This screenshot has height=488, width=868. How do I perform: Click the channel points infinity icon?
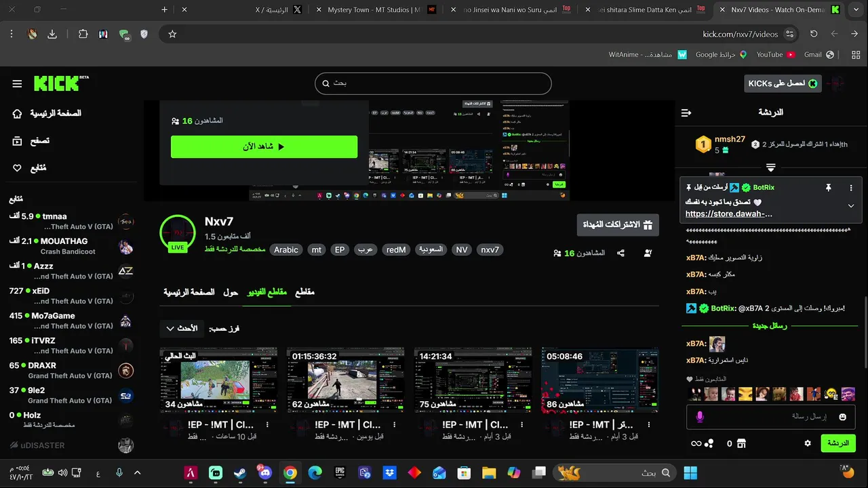point(702,443)
